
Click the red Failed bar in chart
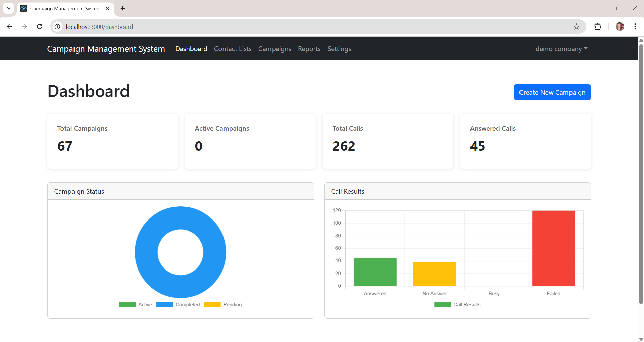[553, 248]
